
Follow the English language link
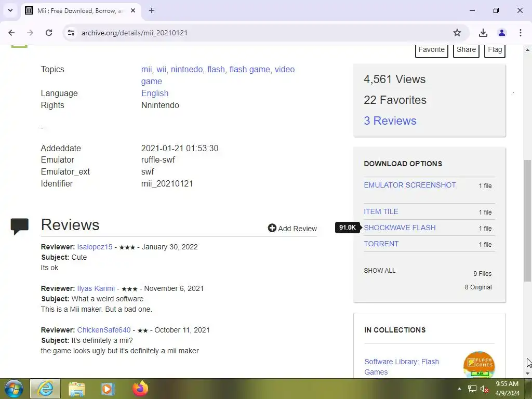[x=155, y=94]
